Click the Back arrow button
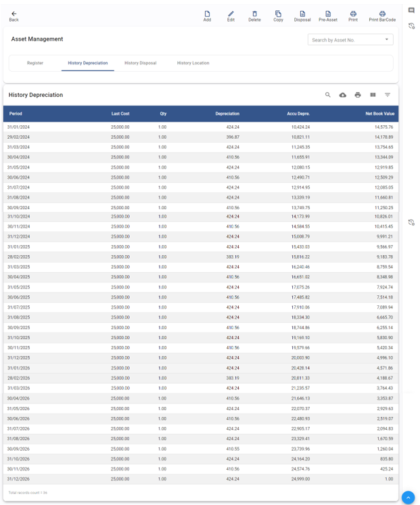420x505 pixels. pos(14,16)
